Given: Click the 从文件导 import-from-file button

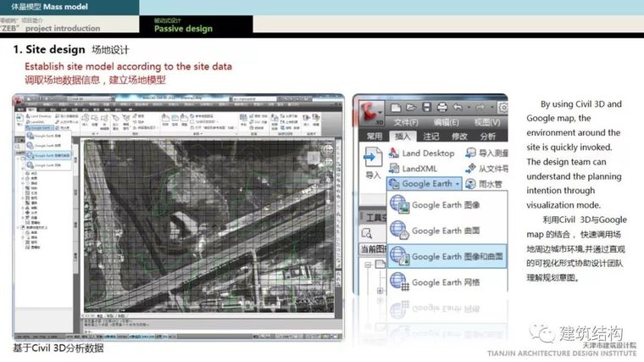Looking at the screenshot, I should pyautogui.click(x=486, y=169).
